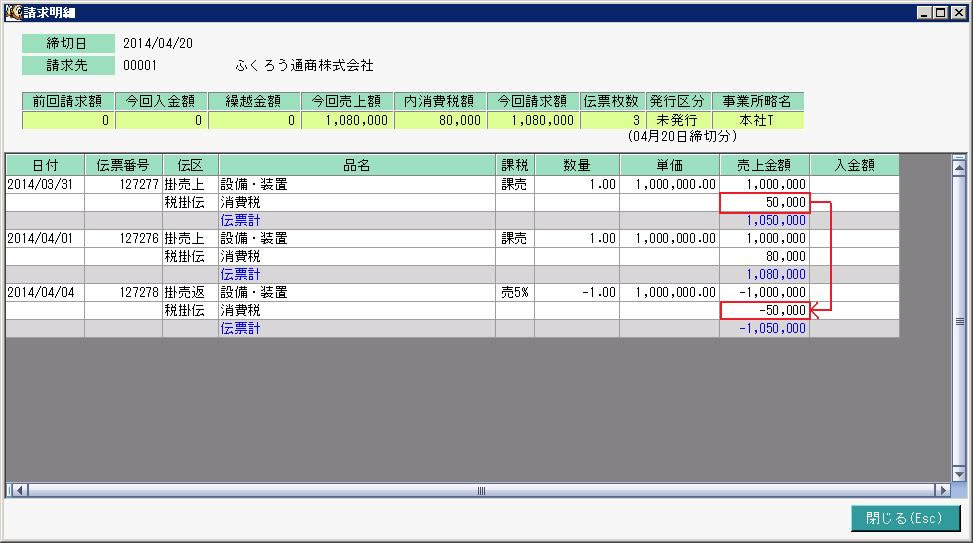Click the 事業所略名 value 本社T

(758, 120)
